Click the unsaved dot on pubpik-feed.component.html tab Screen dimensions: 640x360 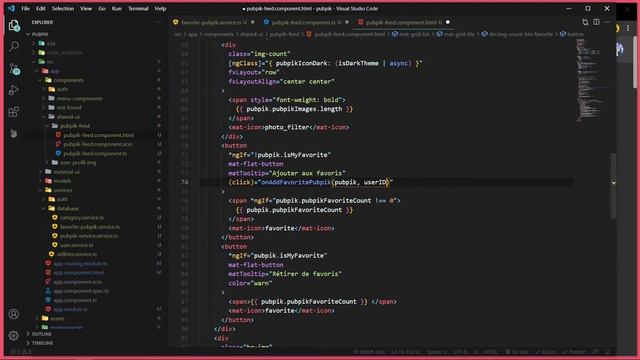point(448,22)
